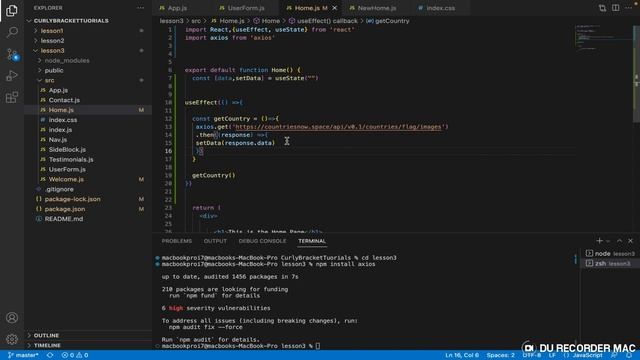Open the Extensions view icon

click(x=12, y=97)
